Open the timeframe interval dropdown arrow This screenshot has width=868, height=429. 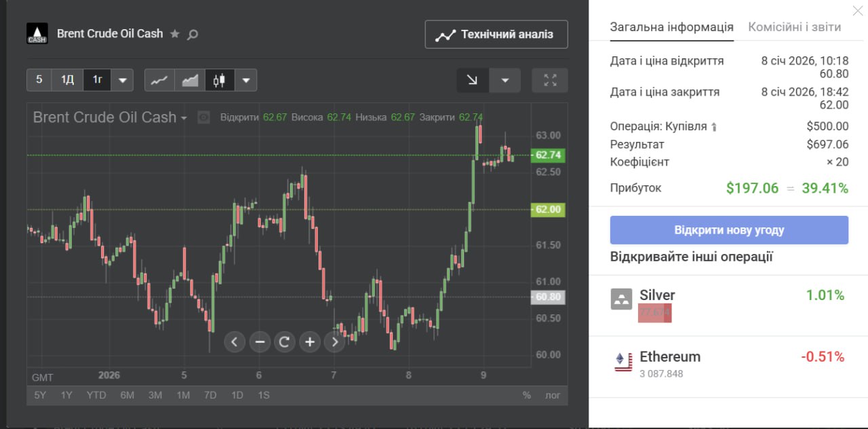coord(122,80)
